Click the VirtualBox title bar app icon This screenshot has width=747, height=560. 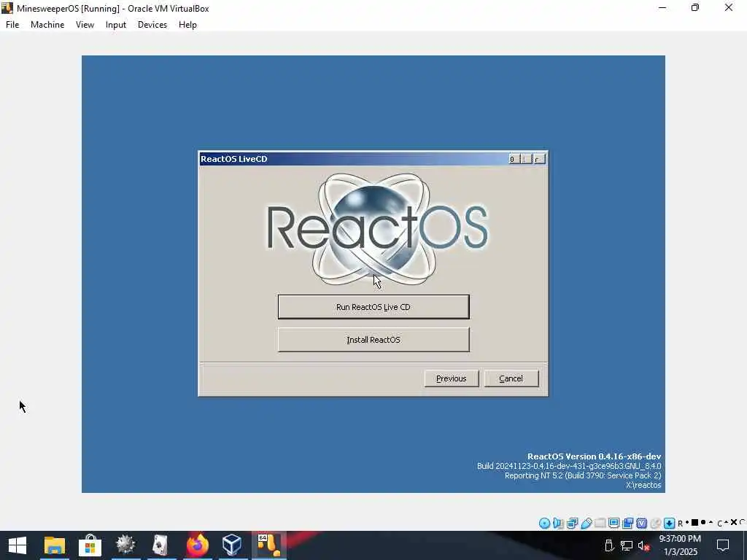(x=7, y=8)
